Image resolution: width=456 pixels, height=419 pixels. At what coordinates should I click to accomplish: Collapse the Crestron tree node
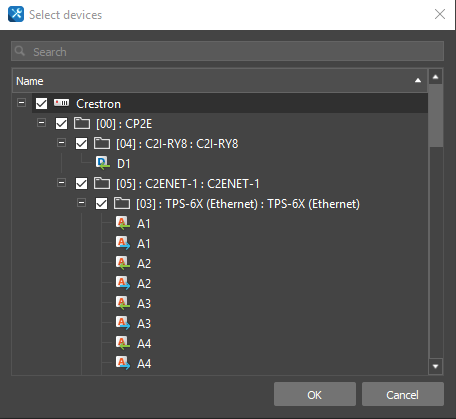[x=21, y=103]
